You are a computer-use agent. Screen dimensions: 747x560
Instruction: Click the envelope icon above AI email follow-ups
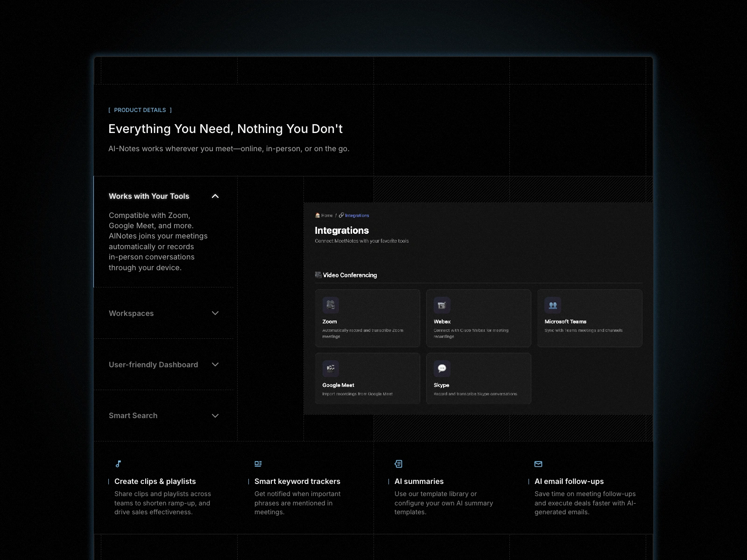(x=538, y=464)
